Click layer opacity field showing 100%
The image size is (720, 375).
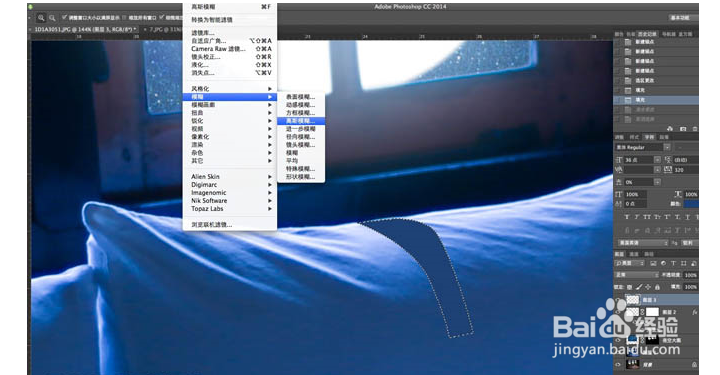coord(691,275)
